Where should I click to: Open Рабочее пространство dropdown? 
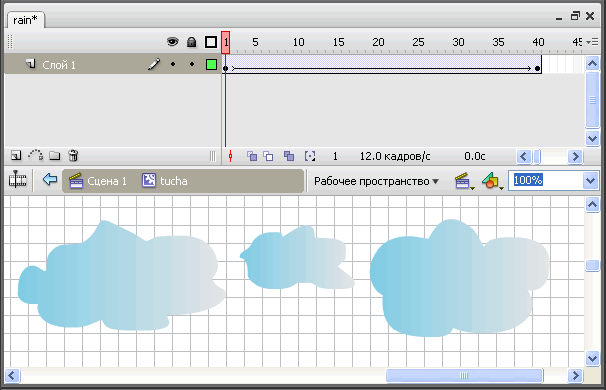click(376, 181)
